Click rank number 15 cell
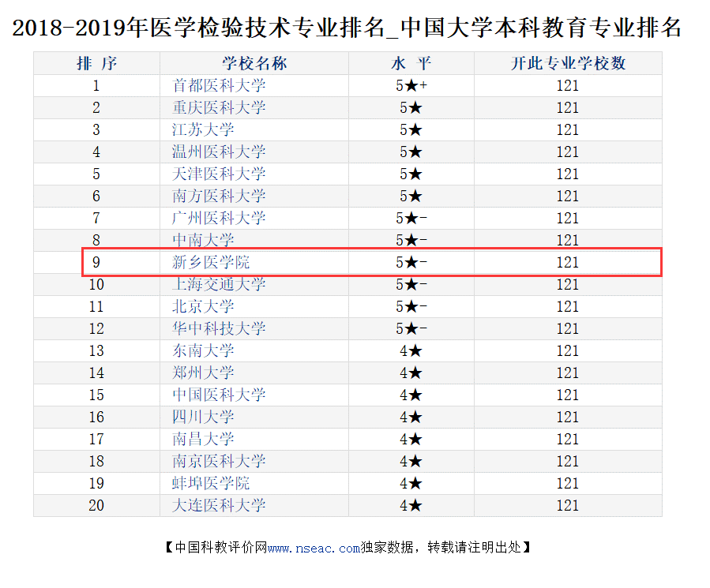Image resolution: width=710 pixels, height=588 pixels. (96, 395)
